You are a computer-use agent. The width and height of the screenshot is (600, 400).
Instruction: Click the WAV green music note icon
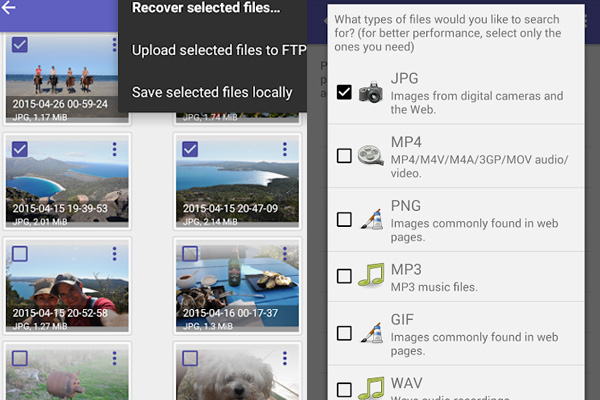371,388
